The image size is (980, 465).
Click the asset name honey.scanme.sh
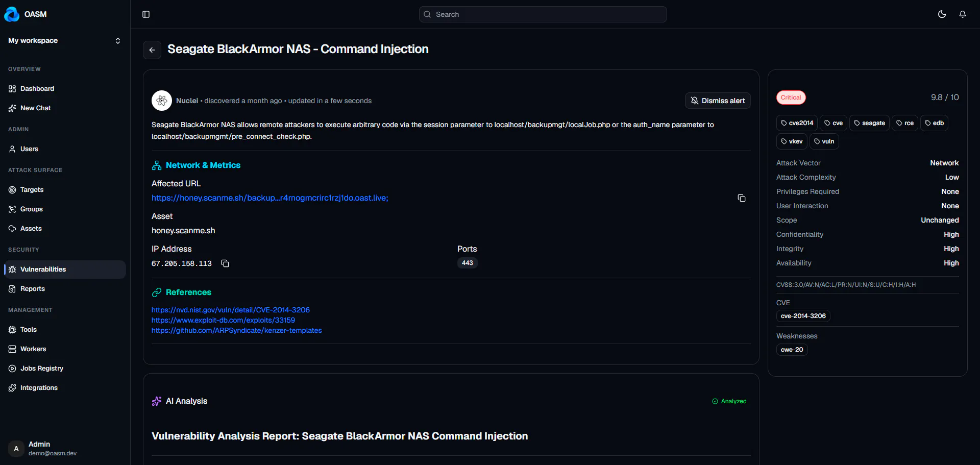coord(183,231)
